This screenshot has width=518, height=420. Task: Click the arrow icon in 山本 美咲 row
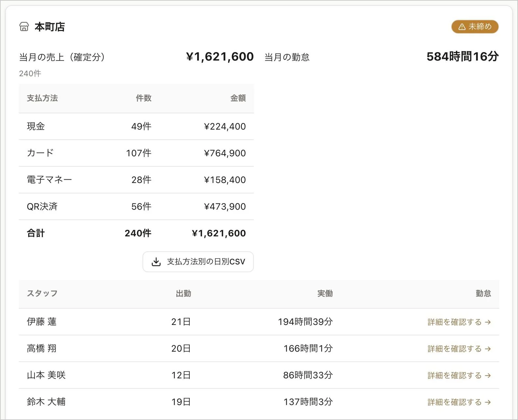tap(488, 376)
